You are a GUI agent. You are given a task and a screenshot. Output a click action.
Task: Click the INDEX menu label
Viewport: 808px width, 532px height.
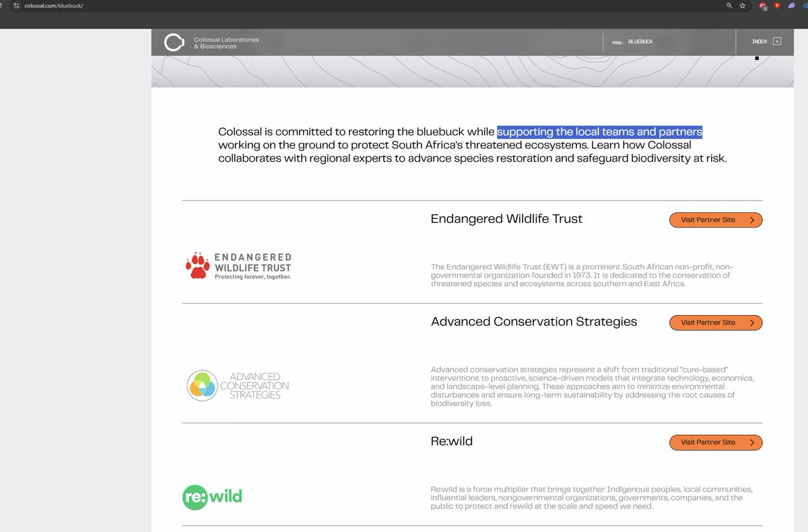coord(760,42)
